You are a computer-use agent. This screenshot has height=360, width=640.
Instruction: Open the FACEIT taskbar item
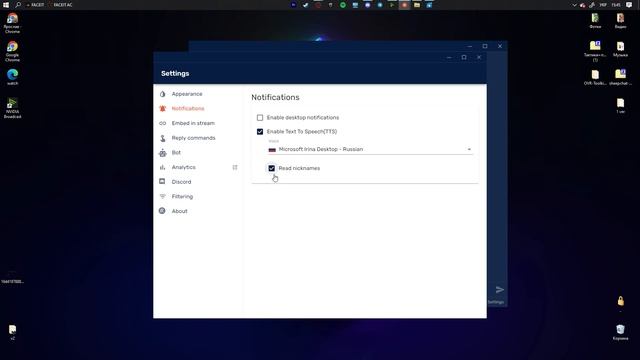[x=36, y=5]
